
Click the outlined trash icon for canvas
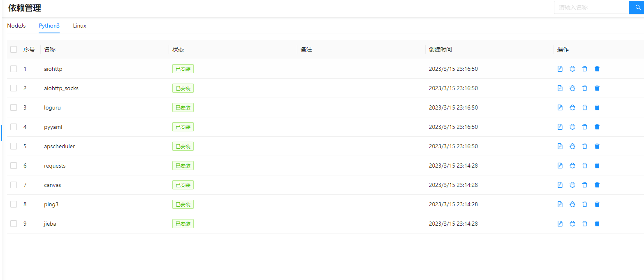[584, 184]
